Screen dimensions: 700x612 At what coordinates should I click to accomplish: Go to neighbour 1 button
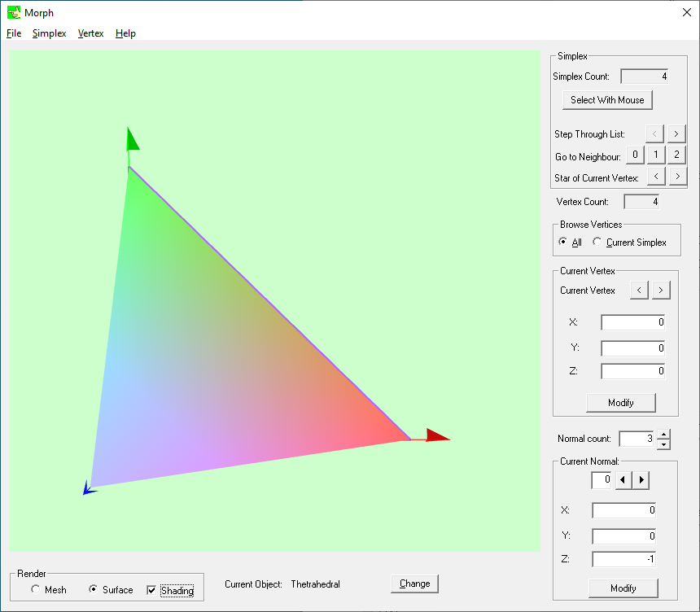click(656, 155)
